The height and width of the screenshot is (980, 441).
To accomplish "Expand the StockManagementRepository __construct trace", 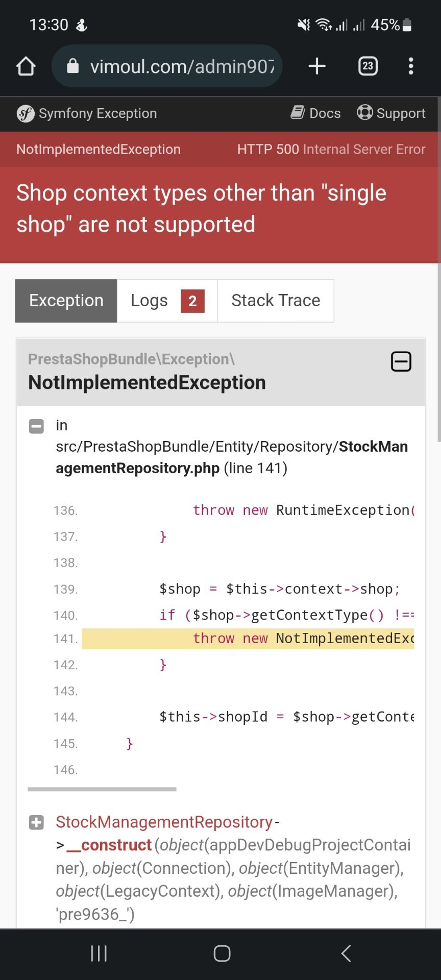I will 36,822.
